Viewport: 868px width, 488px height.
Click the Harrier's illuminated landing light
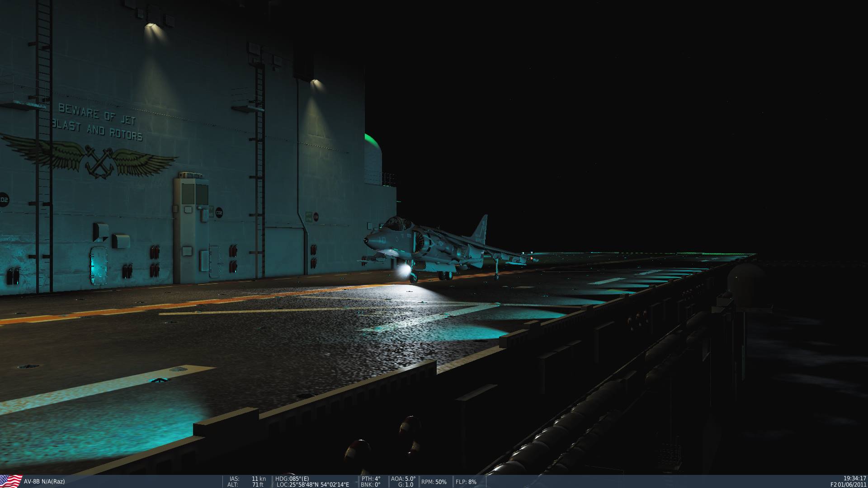pos(405,271)
